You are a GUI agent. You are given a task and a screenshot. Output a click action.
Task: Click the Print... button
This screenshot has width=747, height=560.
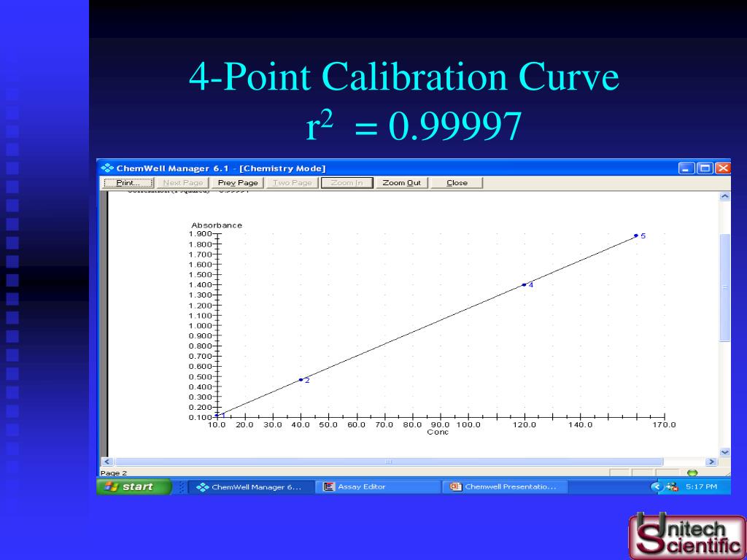coord(128,183)
